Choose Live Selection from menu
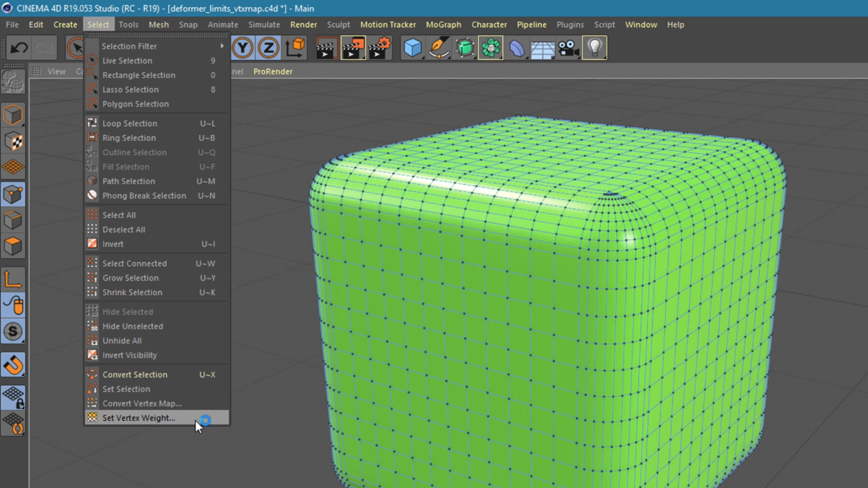The width and height of the screenshot is (868, 488). coord(157,61)
